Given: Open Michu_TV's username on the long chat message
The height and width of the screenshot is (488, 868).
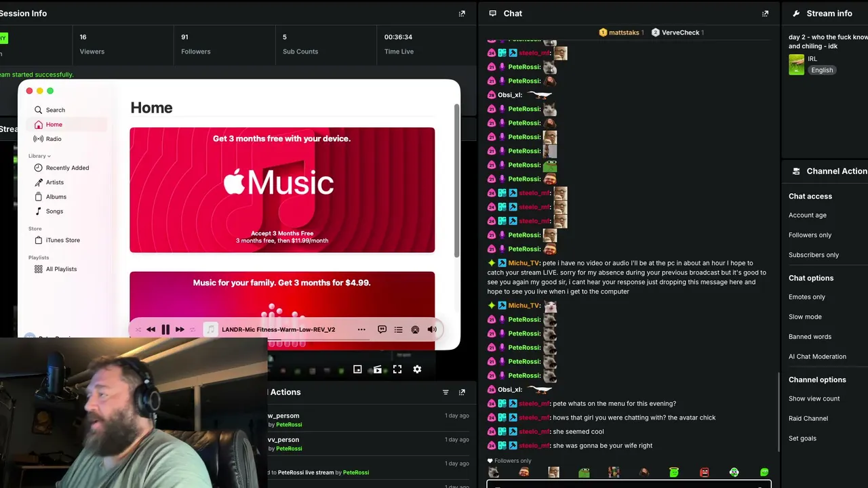Looking at the screenshot, I should (524, 263).
